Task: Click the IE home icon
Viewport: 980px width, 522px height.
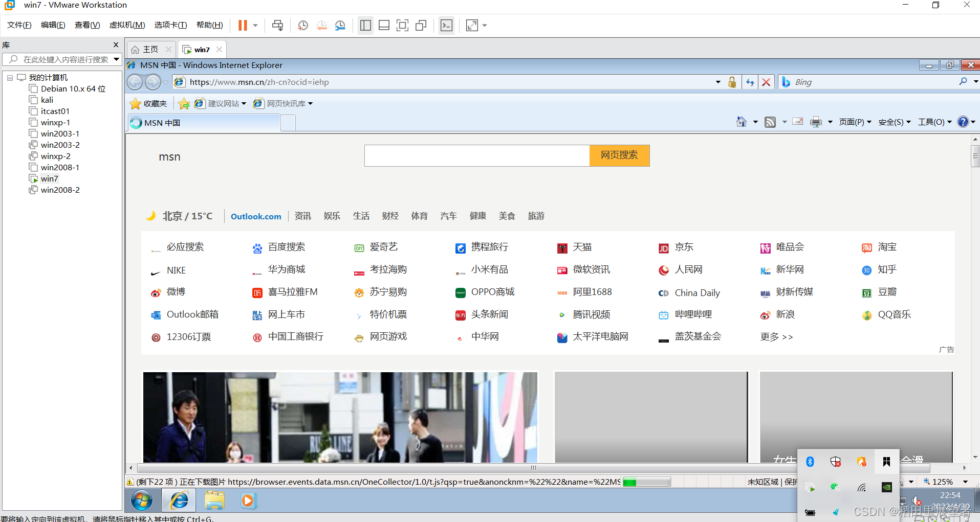Action: (741, 122)
